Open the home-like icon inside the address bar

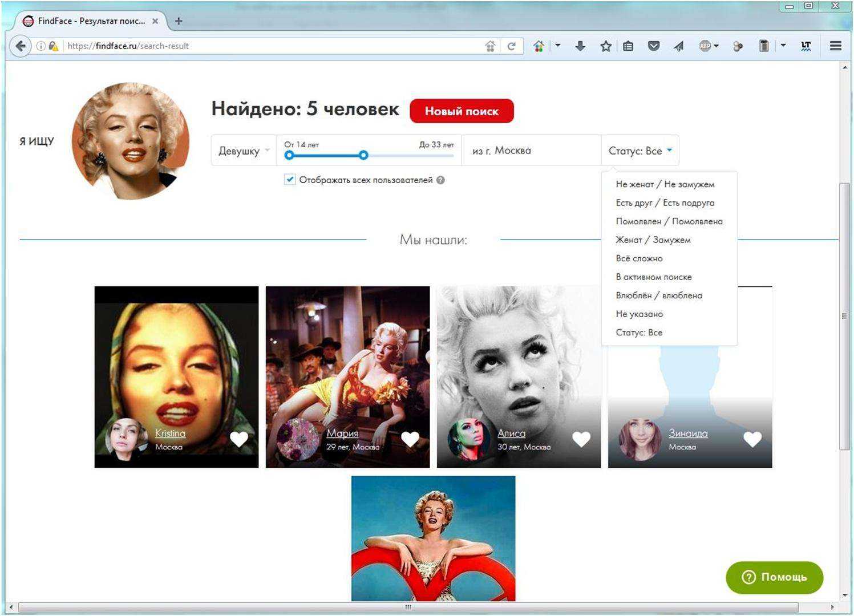[490, 46]
